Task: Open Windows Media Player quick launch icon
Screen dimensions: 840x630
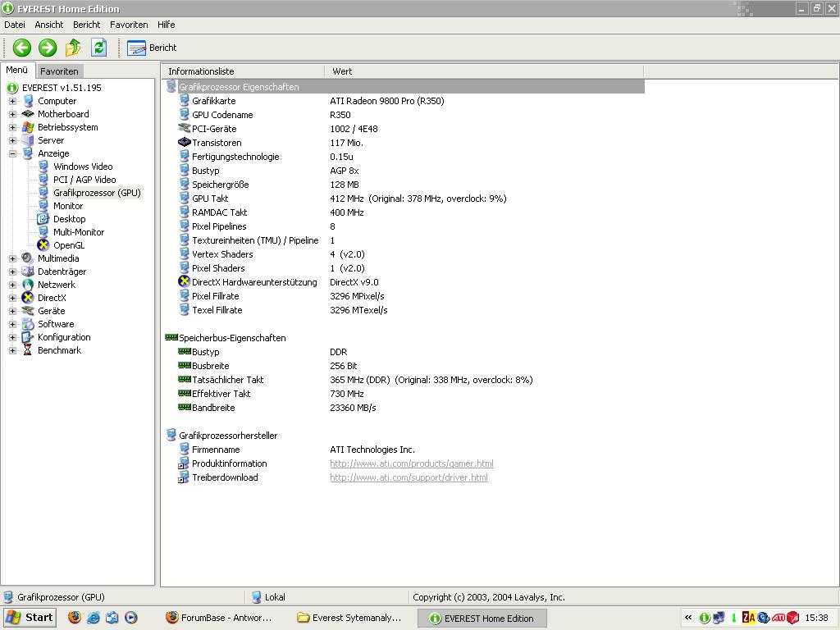Action: [x=130, y=618]
